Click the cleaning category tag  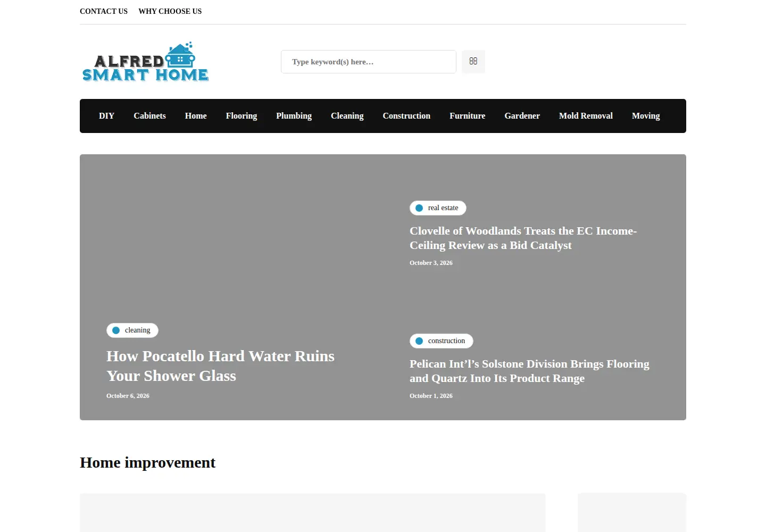point(132,330)
